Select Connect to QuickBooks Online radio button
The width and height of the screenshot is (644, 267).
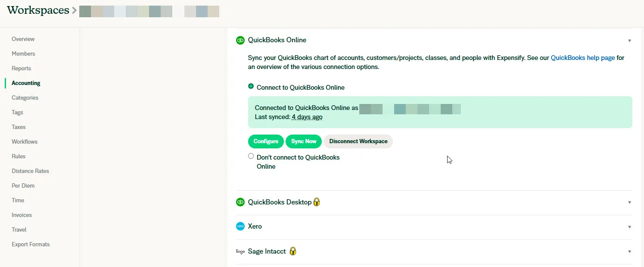pyautogui.click(x=251, y=86)
